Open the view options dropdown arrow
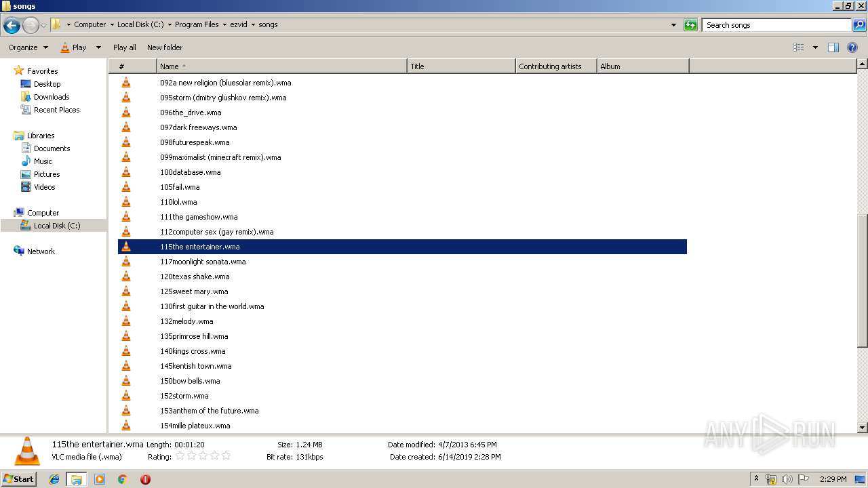This screenshot has height=488, width=868. point(815,47)
